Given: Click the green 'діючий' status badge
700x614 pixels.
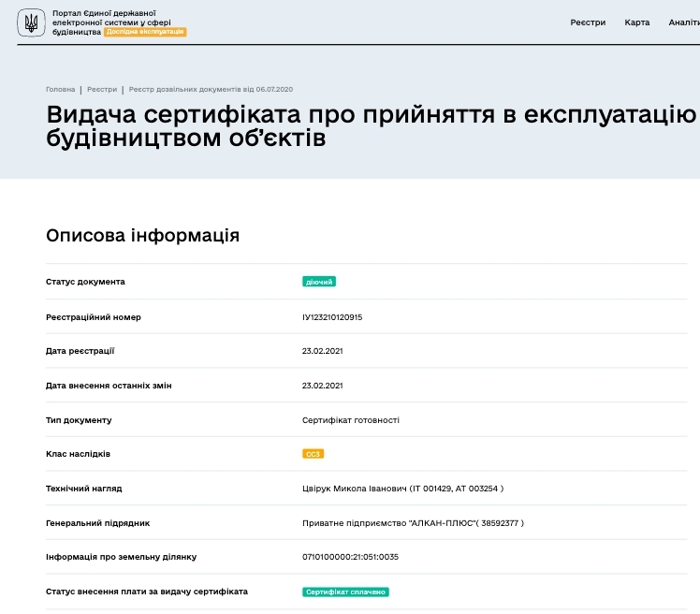Looking at the screenshot, I should coord(319,282).
